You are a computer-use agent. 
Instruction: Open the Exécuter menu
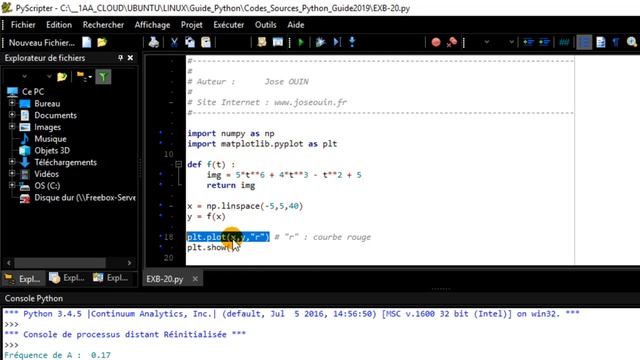tap(229, 25)
